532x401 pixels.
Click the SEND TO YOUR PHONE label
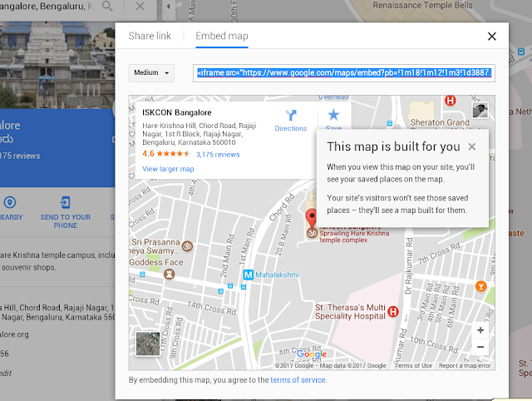click(66, 221)
